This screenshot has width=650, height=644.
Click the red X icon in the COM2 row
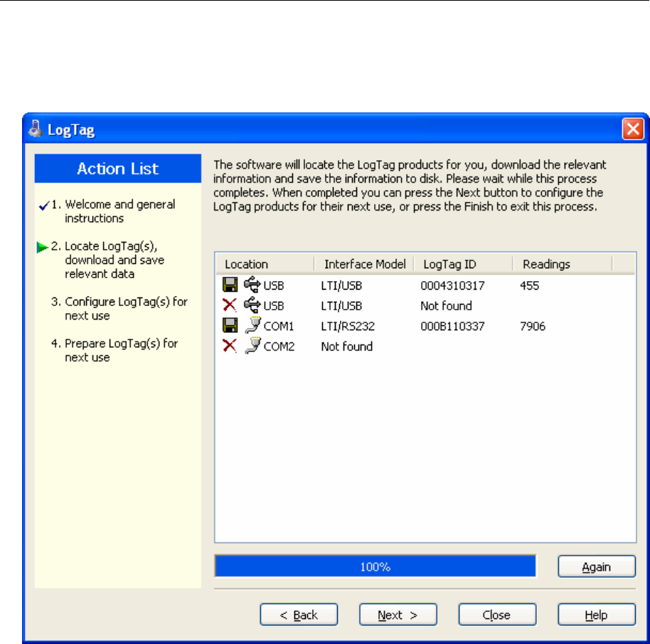pos(230,345)
